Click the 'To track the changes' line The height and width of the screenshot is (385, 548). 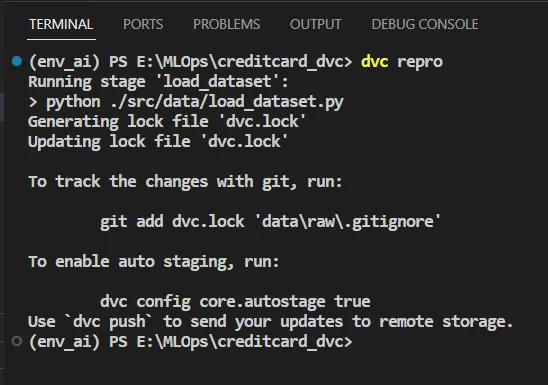tap(185, 182)
